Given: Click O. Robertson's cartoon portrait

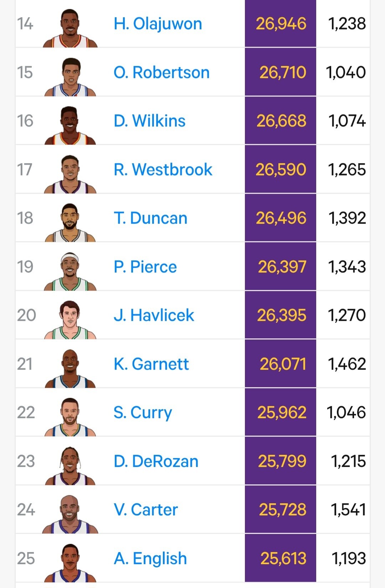Looking at the screenshot, I should coord(70,77).
